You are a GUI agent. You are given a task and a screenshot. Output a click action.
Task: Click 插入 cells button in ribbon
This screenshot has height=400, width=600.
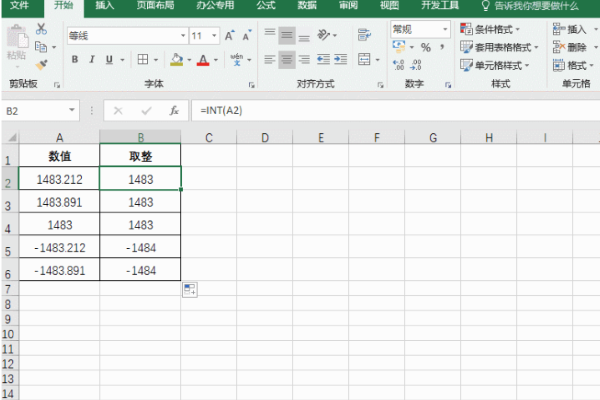point(569,29)
